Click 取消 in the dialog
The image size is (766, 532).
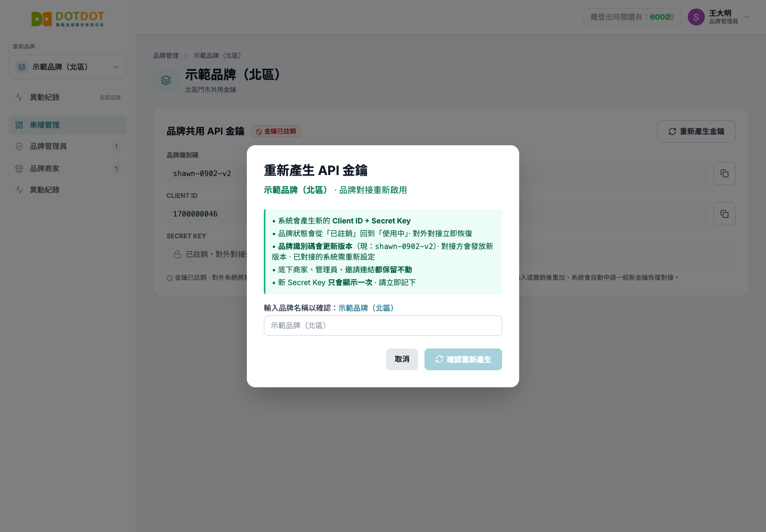(402, 359)
